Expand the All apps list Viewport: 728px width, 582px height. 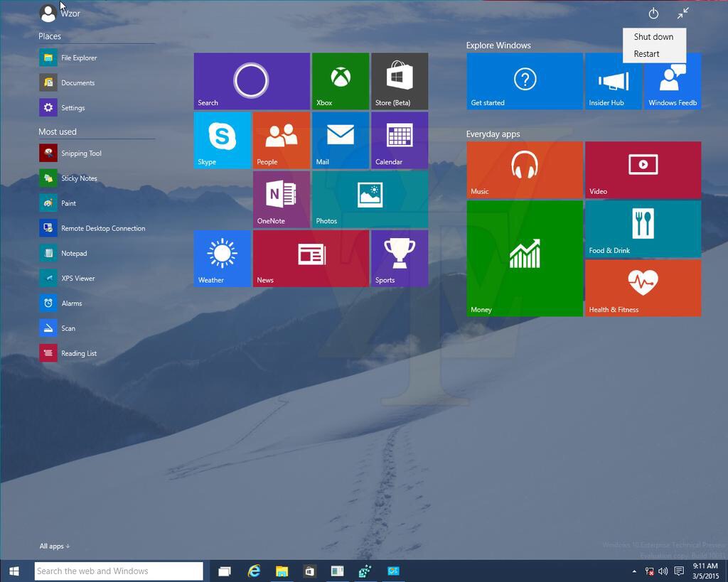tap(55, 546)
